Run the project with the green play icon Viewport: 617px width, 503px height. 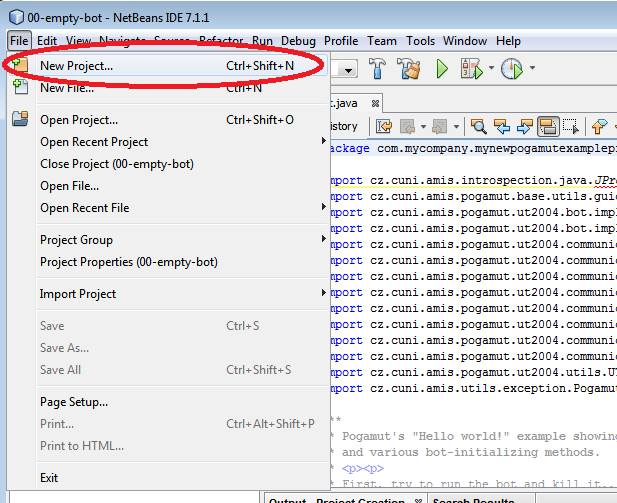(x=442, y=69)
